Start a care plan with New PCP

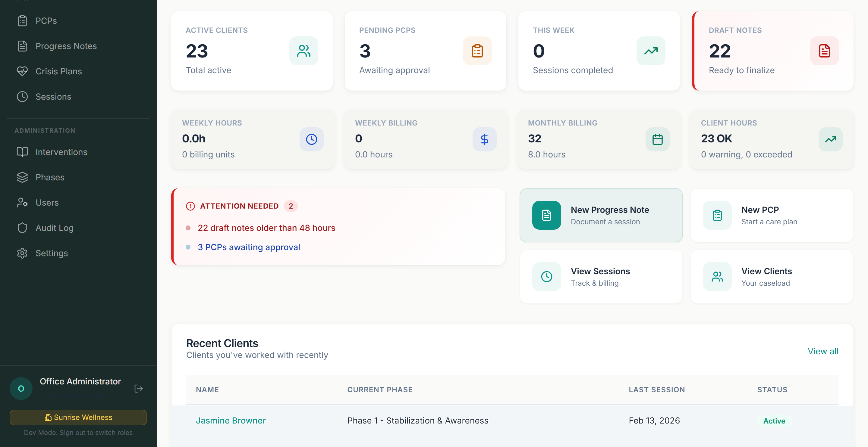pyautogui.click(x=772, y=215)
